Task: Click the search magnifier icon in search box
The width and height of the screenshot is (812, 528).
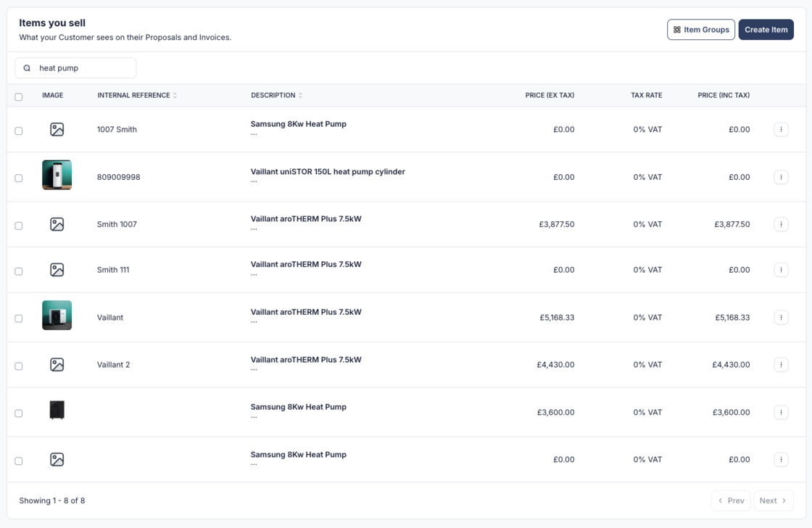Action: 27,68
